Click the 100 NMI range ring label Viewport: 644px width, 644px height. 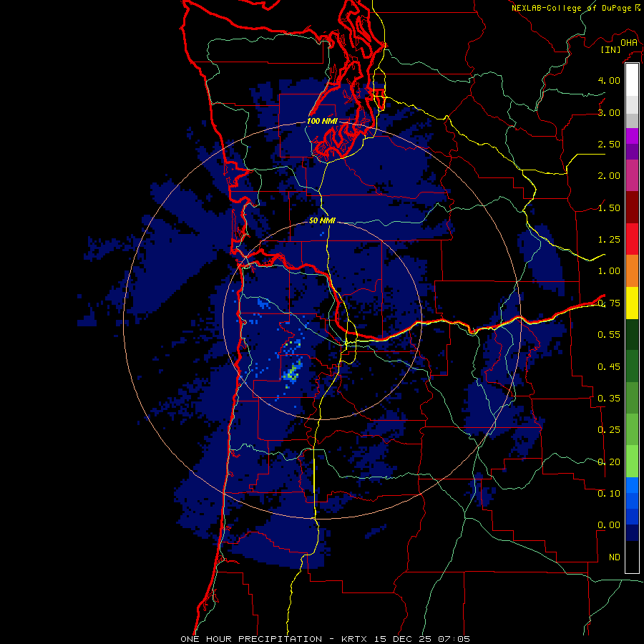coord(322,121)
